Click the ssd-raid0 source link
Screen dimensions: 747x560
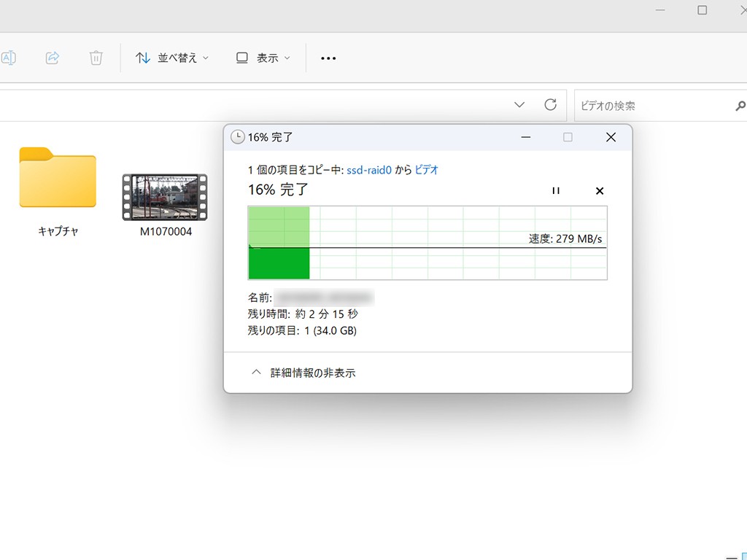[x=368, y=170]
